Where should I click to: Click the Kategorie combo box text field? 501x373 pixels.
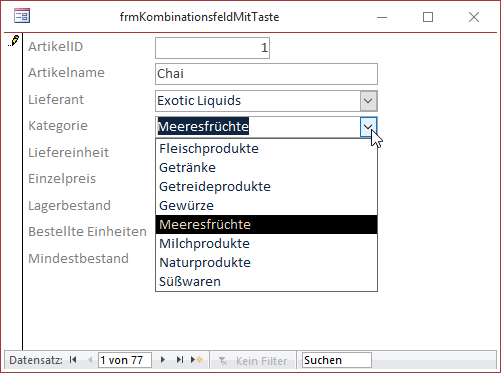click(258, 127)
